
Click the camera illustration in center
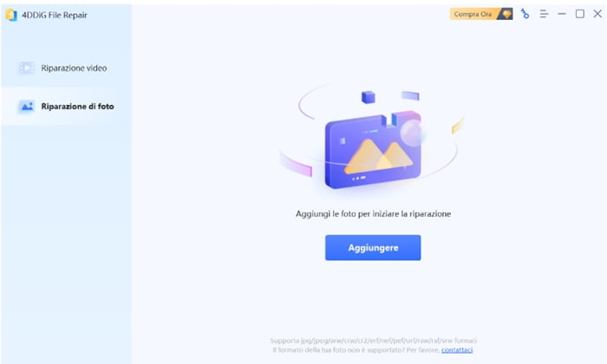coord(373,150)
